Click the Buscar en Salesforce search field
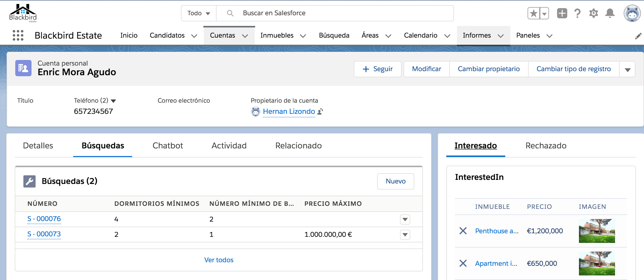 (335, 13)
